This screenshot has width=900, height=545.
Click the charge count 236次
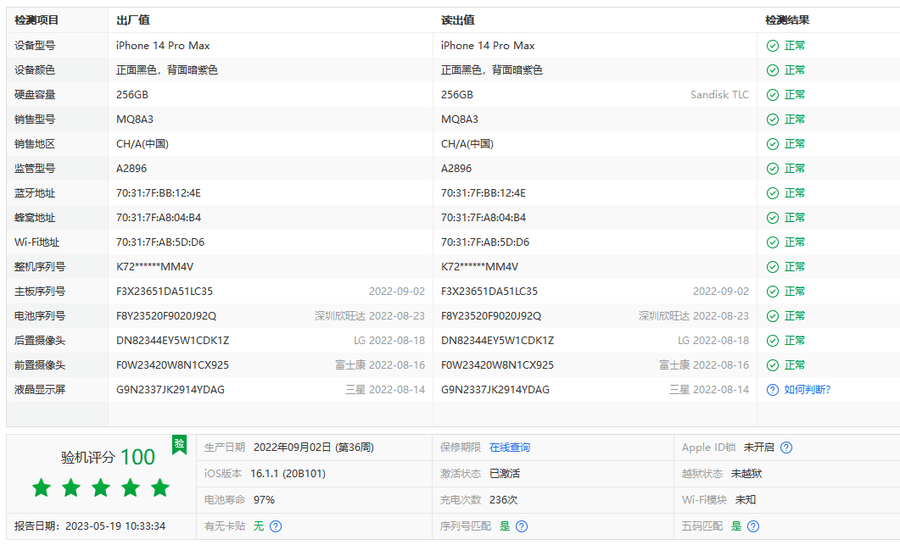click(503, 500)
